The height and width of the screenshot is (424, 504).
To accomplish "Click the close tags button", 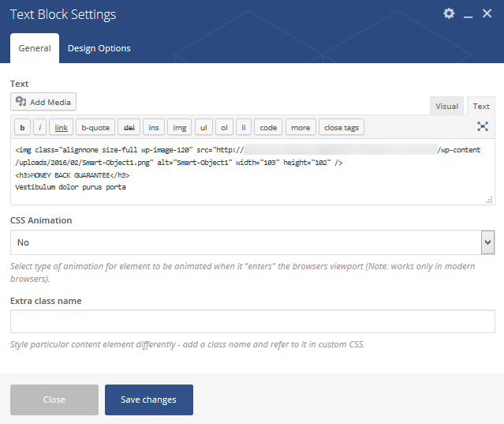I will [342, 127].
